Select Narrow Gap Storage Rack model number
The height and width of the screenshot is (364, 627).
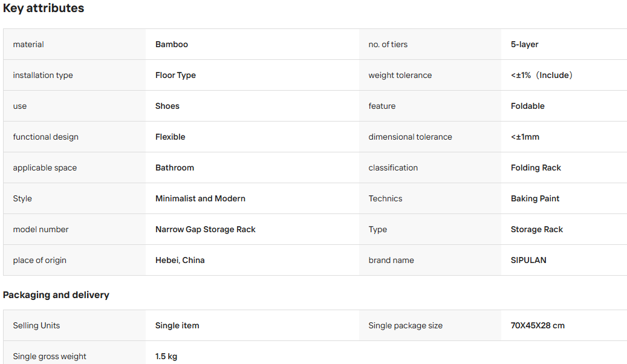(205, 229)
